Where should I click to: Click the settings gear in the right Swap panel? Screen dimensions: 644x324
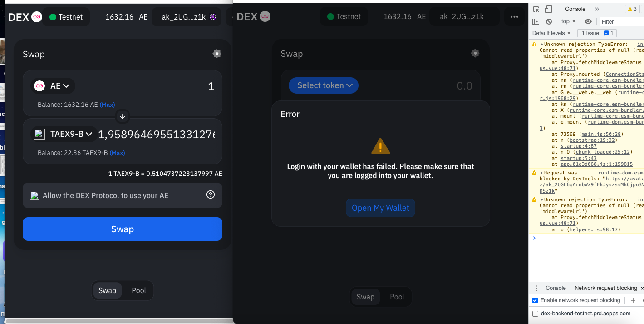coord(475,53)
